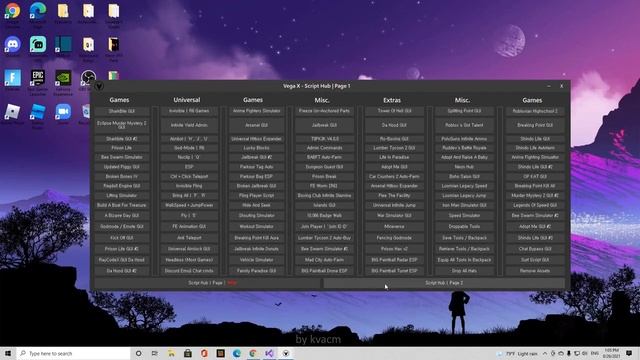Image resolution: width=640 pixels, height=360 pixels.
Task: Select Script Hub Page 1 button
Action: 207,283
